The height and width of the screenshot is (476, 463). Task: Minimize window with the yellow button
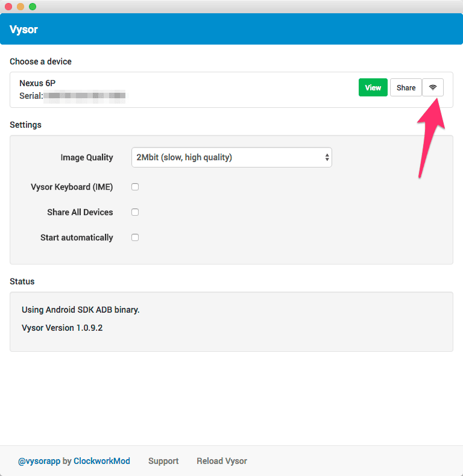(20, 7)
